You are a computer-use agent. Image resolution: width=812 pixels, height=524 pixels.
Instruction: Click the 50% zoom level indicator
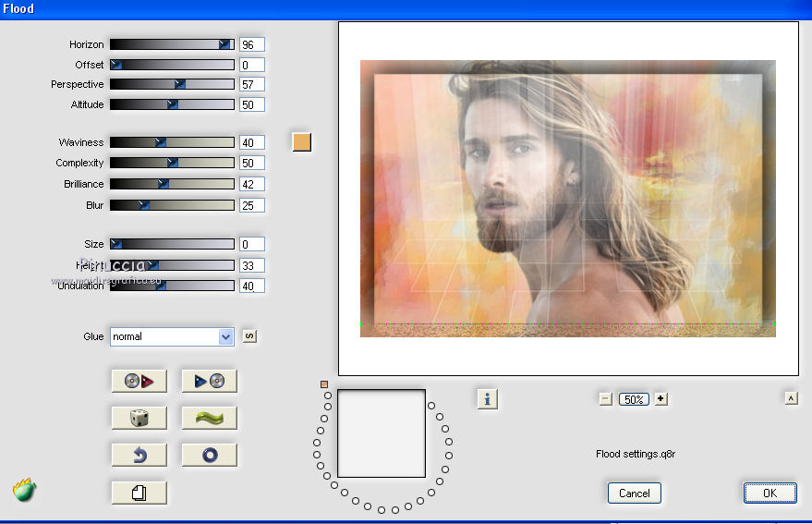pos(634,399)
